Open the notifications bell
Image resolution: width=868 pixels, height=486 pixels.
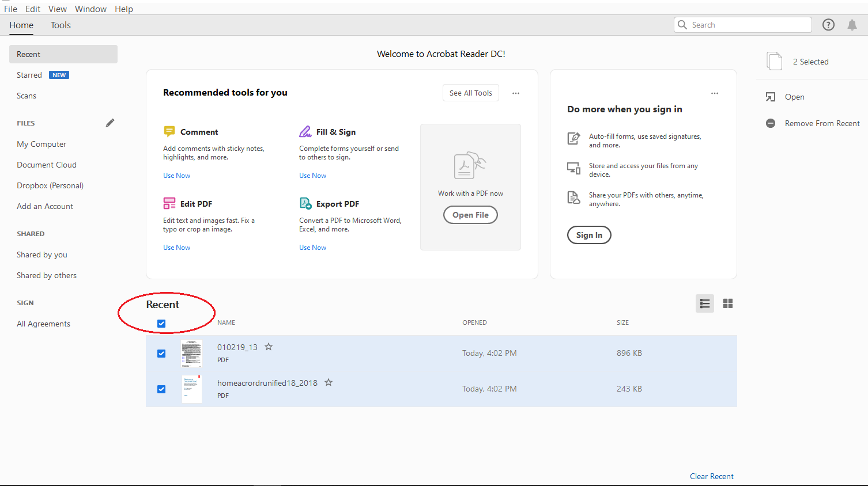852,25
